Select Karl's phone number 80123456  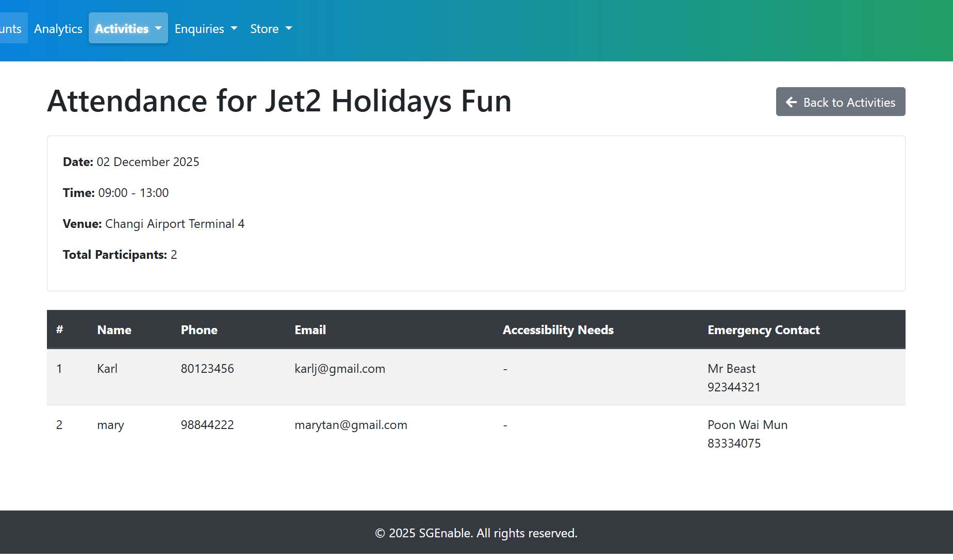207,369
